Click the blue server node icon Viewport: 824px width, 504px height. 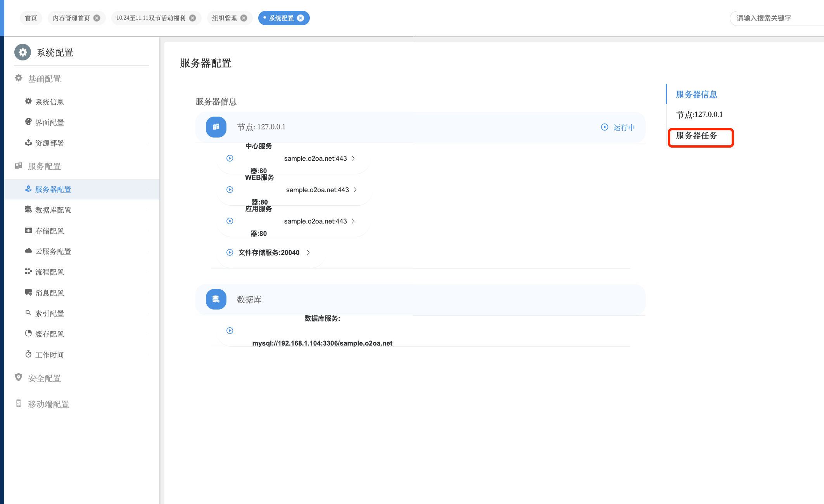(216, 127)
